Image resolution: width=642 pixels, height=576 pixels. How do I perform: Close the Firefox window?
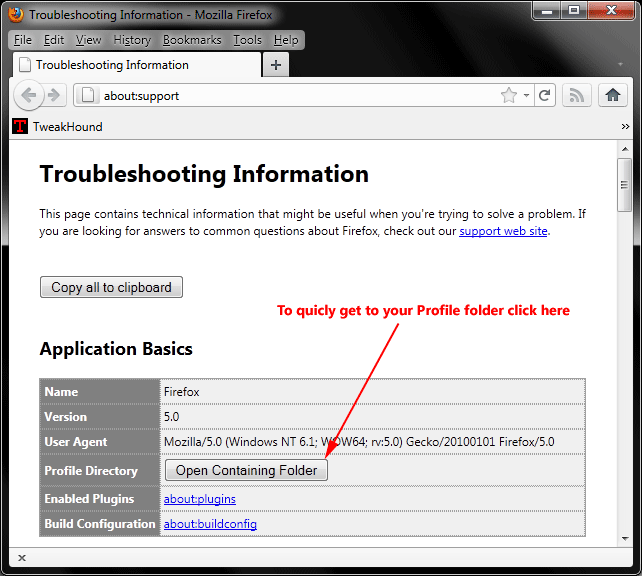tap(612, 10)
